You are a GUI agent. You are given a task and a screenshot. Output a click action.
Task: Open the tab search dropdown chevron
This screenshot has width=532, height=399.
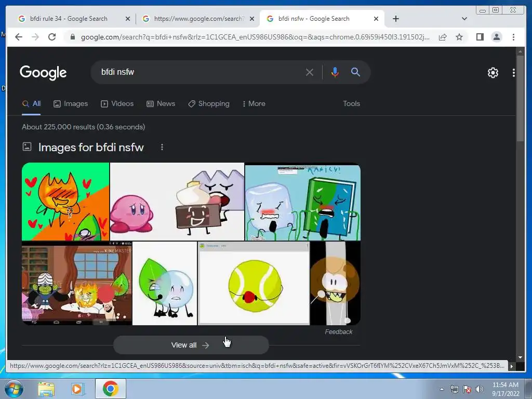coord(464,19)
